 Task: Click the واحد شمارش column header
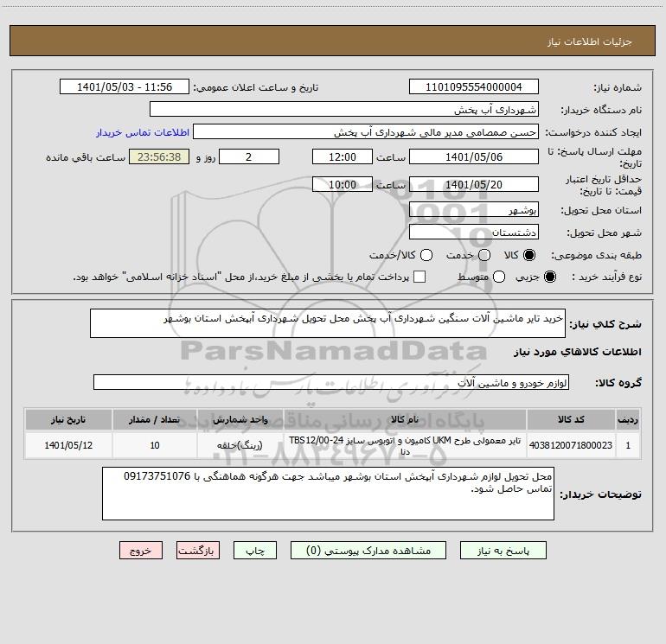click(240, 419)
